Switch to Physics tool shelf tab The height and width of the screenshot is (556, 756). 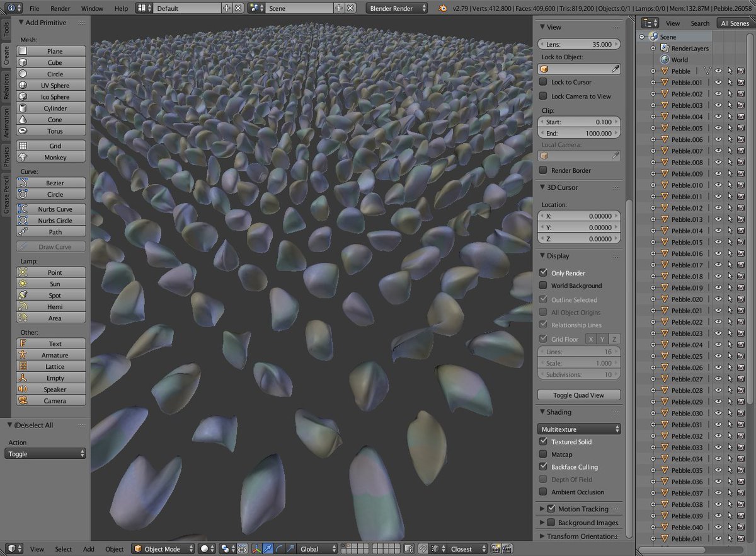coord(6,156)
